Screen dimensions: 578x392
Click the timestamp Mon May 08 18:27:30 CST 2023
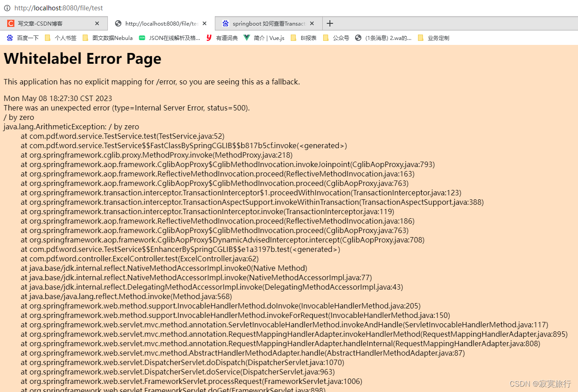(58, 98)
